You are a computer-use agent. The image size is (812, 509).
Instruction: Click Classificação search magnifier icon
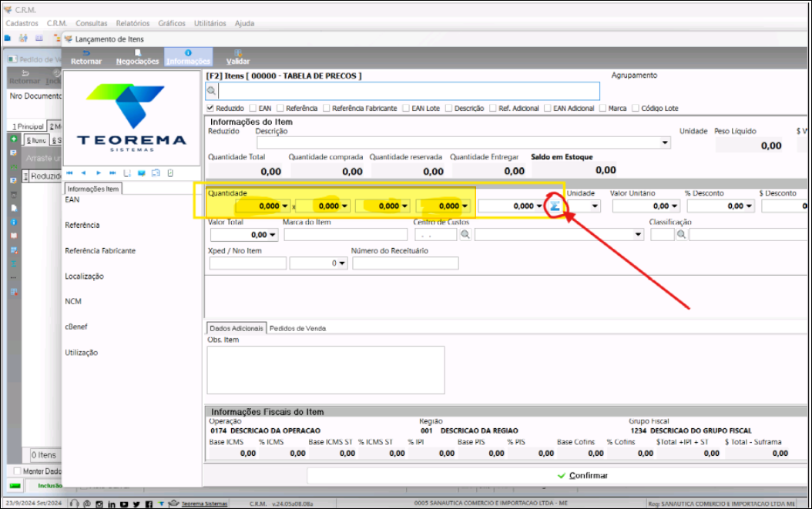coord(682,235)
